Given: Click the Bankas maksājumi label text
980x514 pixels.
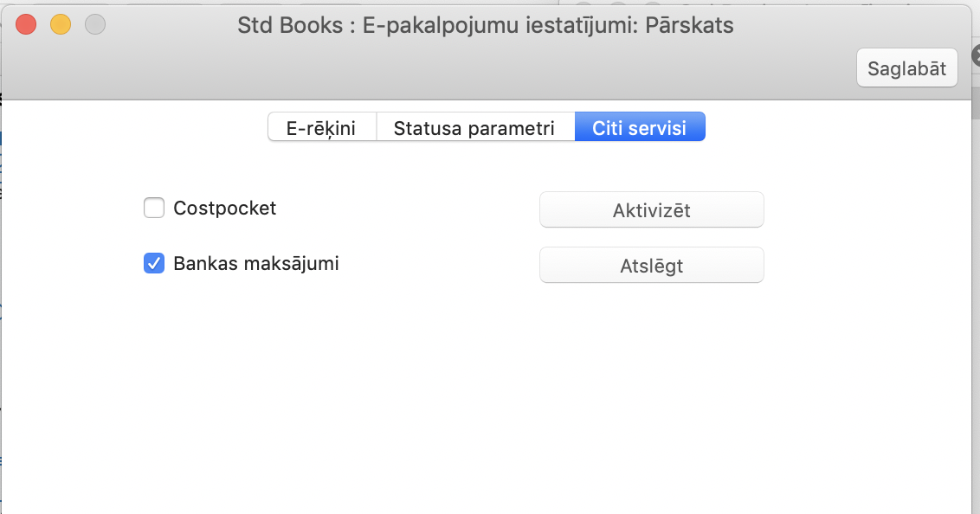Looking at the screenshot, I should click(x=256, y=264).
